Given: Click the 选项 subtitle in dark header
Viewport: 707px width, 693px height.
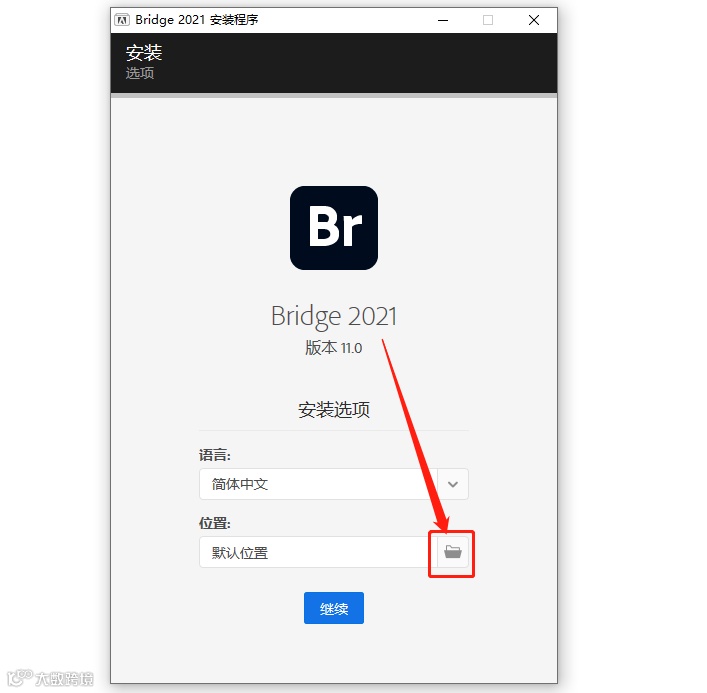Looking at the screenshot, I should (x=140, y=73).
